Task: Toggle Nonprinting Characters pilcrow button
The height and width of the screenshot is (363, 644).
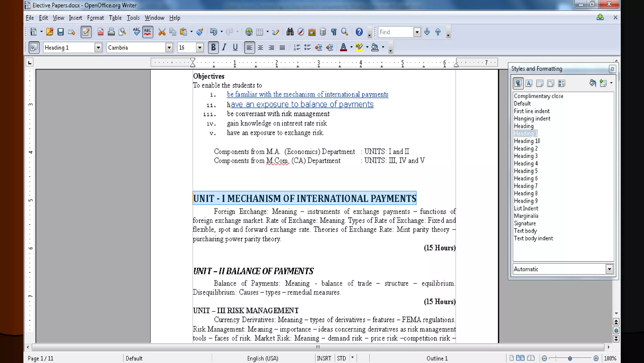Action: (x=334, y=32)
